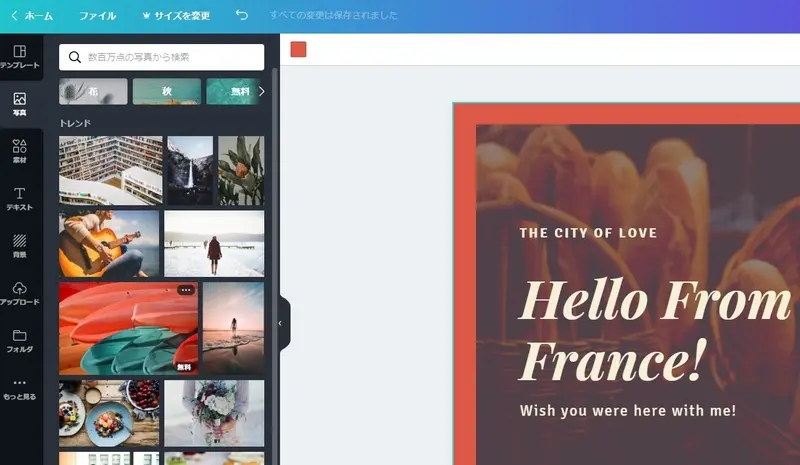This screenshot has width=800, height=465.
Task: Show more options via もっと見る
Action: click(20, 388)
